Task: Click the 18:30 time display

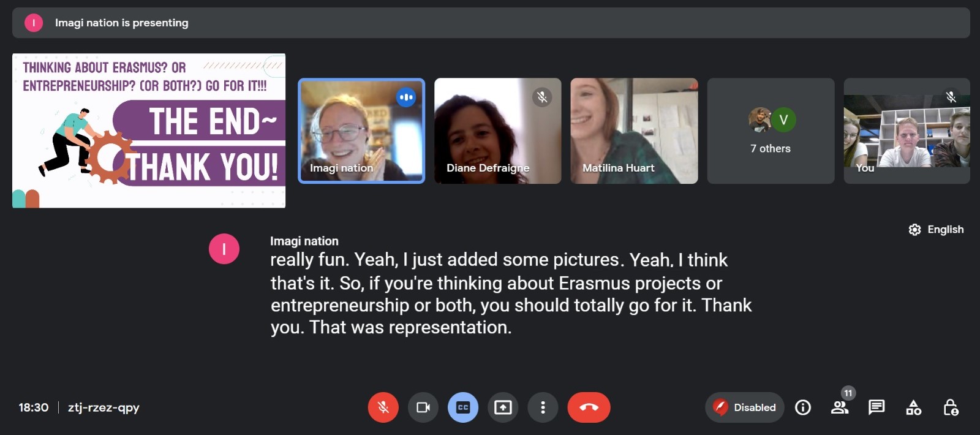Action: tap(34, 407)
